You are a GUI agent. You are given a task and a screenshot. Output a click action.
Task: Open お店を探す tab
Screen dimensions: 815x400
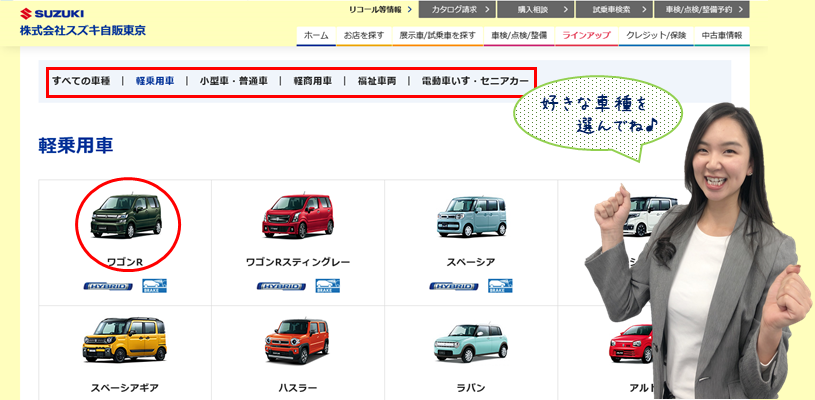pyautogui.click(x=364, y=36)
